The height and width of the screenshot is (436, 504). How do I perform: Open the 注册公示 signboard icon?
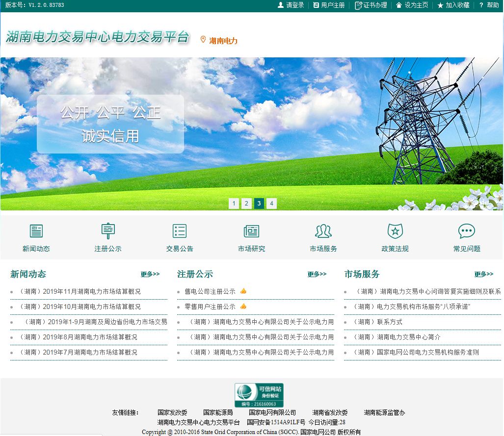point(108,231)
